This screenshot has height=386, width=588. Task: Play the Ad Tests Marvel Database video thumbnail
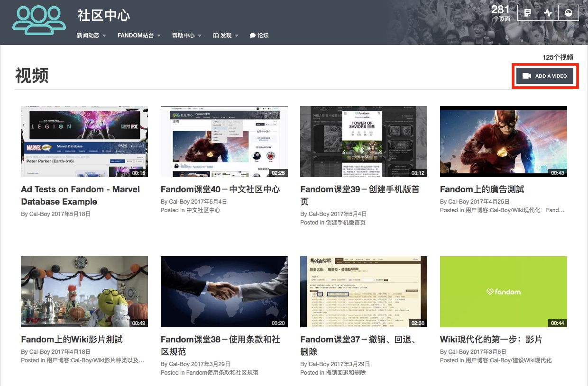(84, 142)
